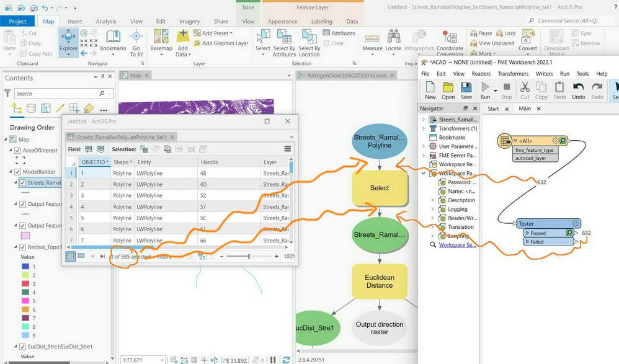Click the Contents Search input field
619x364 pixels.
58,94
